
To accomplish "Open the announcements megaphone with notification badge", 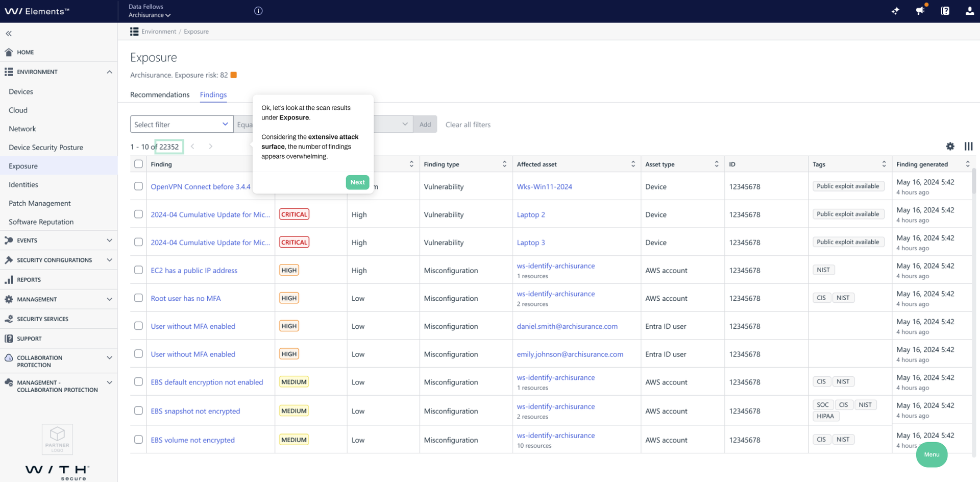I will (x=920, y=10).
